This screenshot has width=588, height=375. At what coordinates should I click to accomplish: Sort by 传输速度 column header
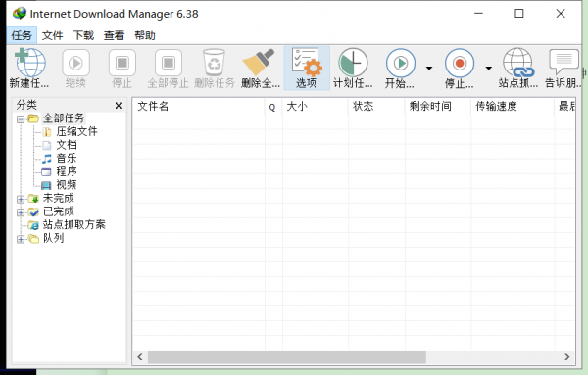pyautogui.click(x=513, y=107)
